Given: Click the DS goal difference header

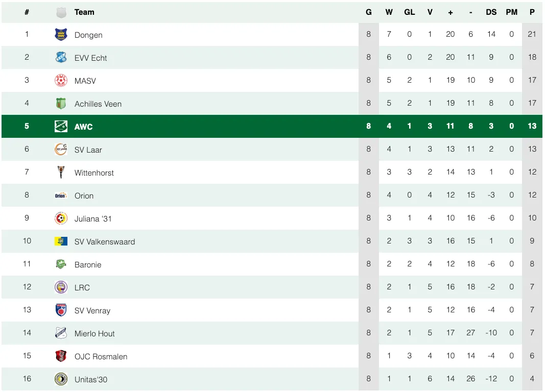Looking at the screenshot, I should click(x=491, y=12).
